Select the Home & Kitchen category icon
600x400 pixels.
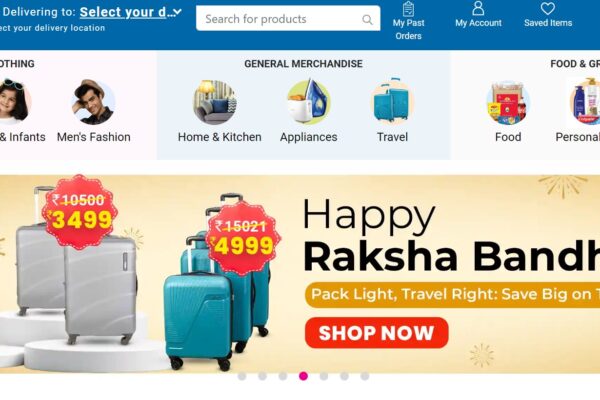(215, 102)
